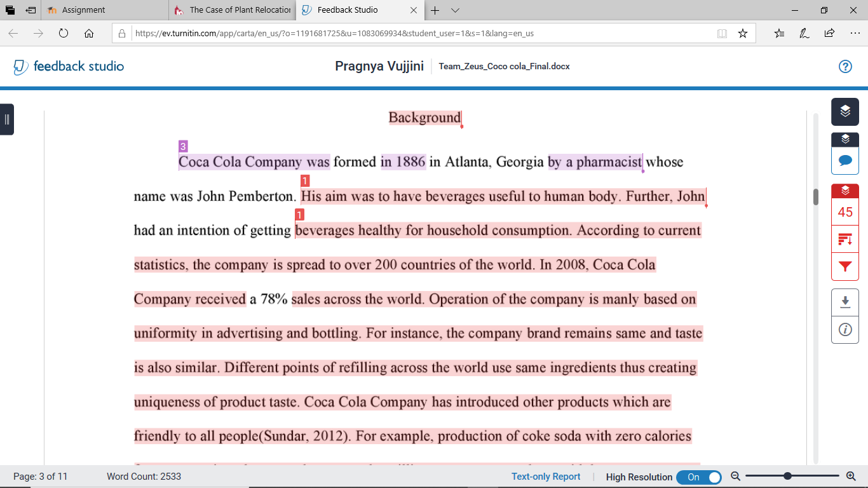Click the Page: 3 of 11 indicator
This screenshot has height=488, width=868.
(x=41, y=477)
